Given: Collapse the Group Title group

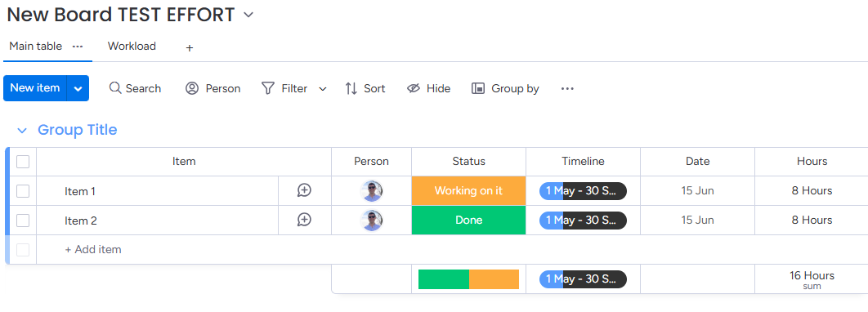Looking at the screenshot, I should click(22, 131).
